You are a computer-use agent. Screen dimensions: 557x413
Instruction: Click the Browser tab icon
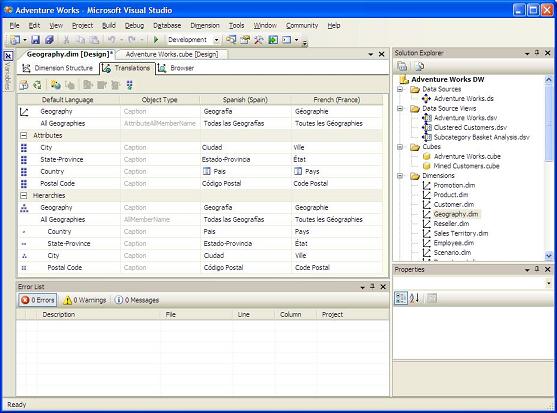[x=162, y=68]
